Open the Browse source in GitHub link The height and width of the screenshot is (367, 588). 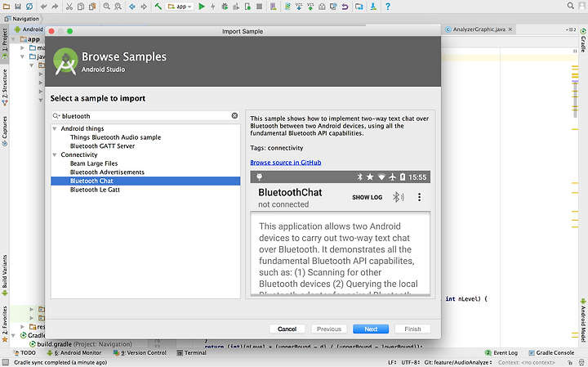click(286, 163)
